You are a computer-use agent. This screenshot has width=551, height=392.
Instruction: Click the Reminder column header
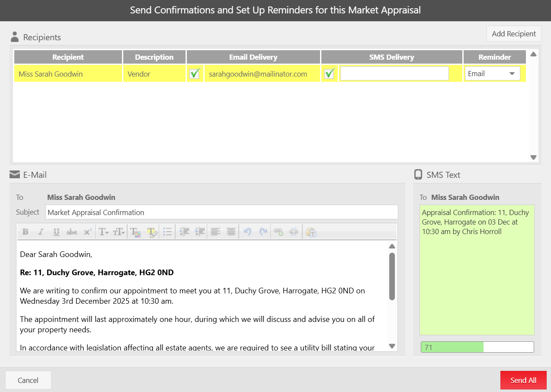(495, 57)
